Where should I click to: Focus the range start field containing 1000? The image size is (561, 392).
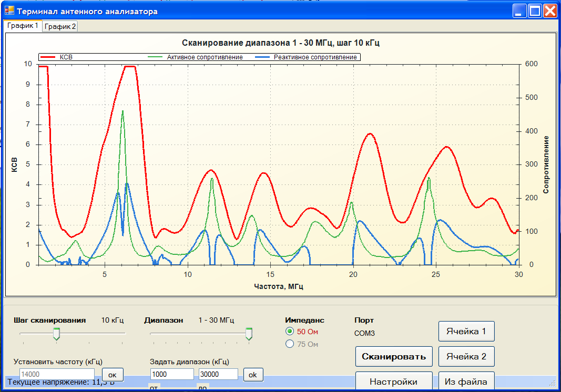pyautogui.click(x=172, y=374)
